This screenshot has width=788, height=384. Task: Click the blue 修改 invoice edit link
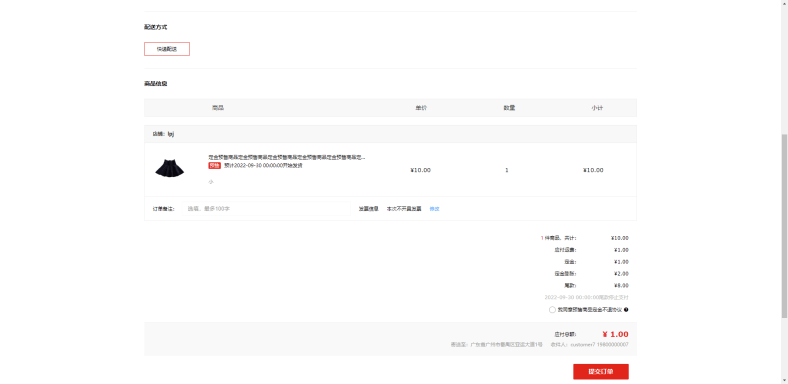(x=434, y=209)
